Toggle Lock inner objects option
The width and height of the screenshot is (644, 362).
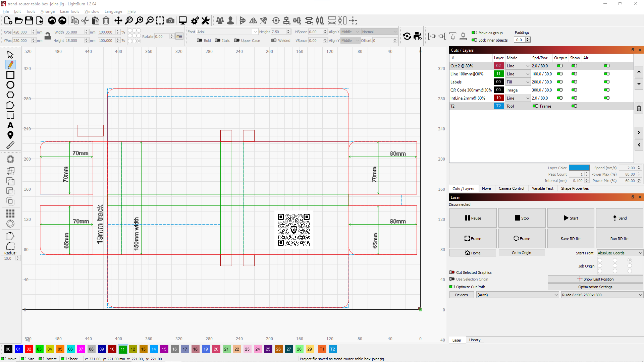click(475, 40)
